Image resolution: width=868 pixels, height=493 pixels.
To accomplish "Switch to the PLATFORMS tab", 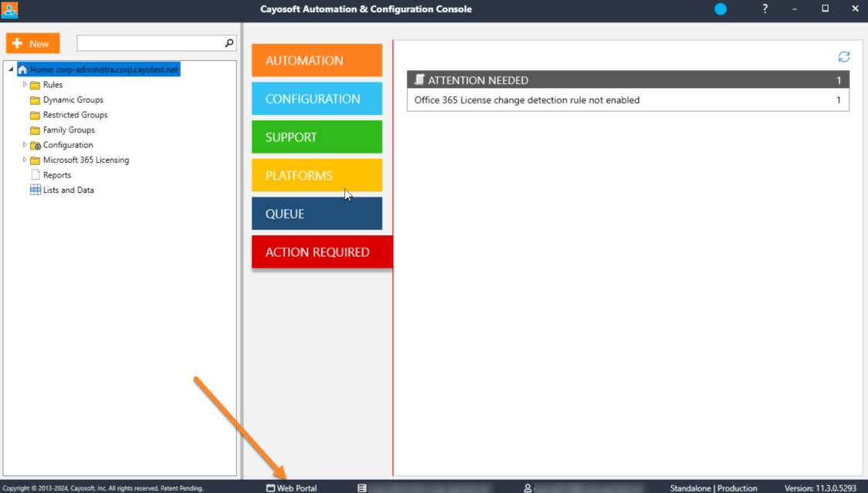I will point(317,175).
